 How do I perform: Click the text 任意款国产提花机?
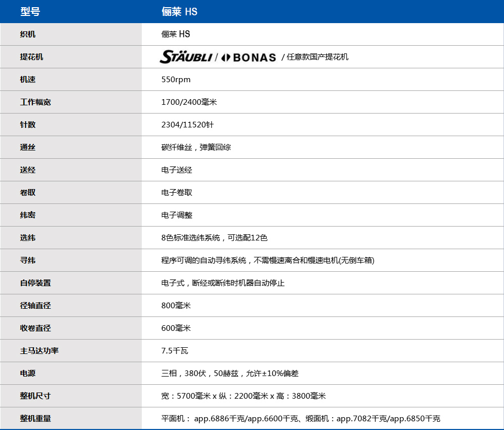tap(318, 57)
